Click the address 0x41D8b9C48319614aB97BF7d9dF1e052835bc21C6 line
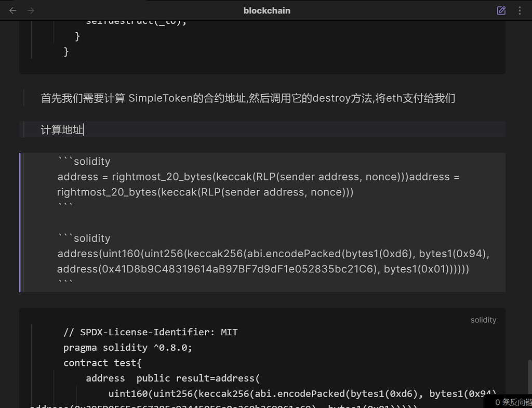 (x=263, y=269)
